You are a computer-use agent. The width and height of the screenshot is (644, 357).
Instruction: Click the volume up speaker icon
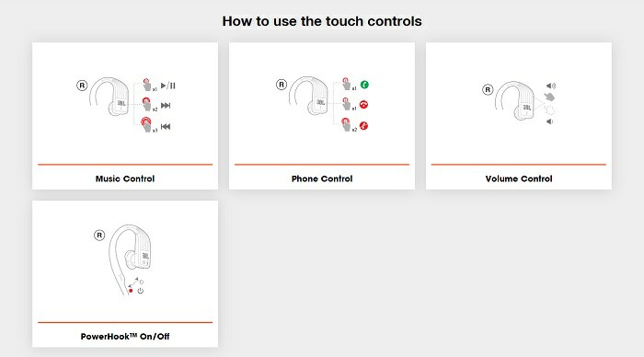[x=551, y=86]
